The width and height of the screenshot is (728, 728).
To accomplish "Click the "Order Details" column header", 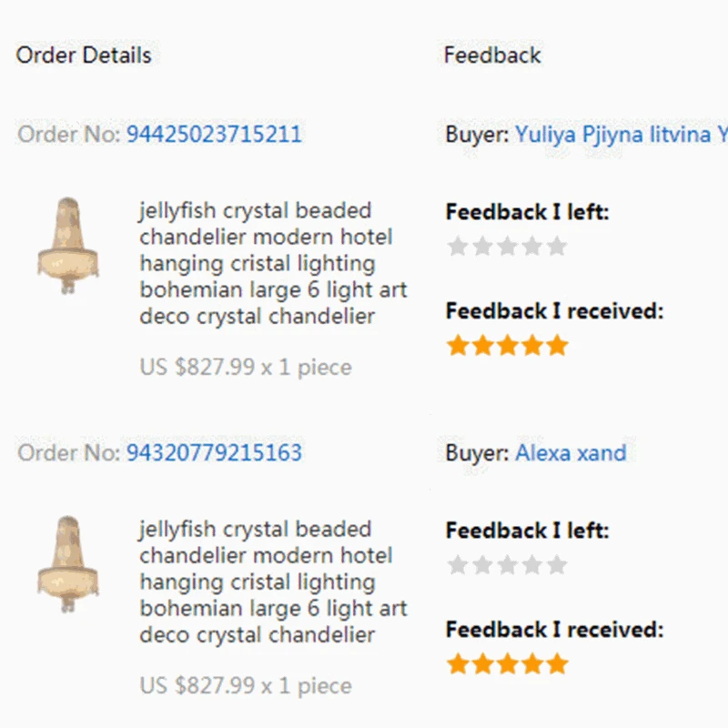I will (x=84, y=56).
